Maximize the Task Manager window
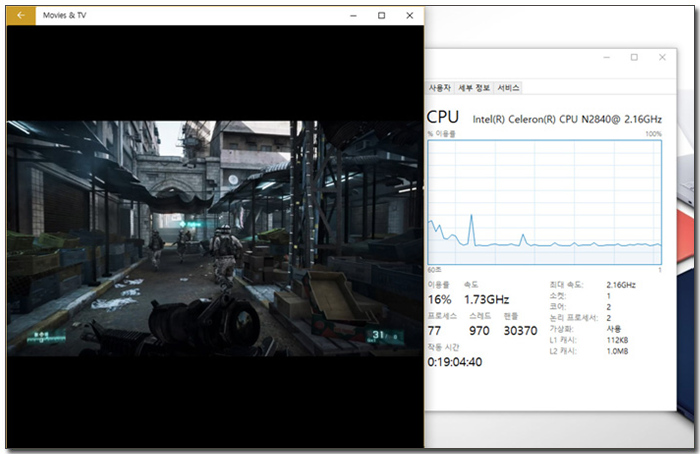The height and width of the screenshot is (454, 700). 634,57
